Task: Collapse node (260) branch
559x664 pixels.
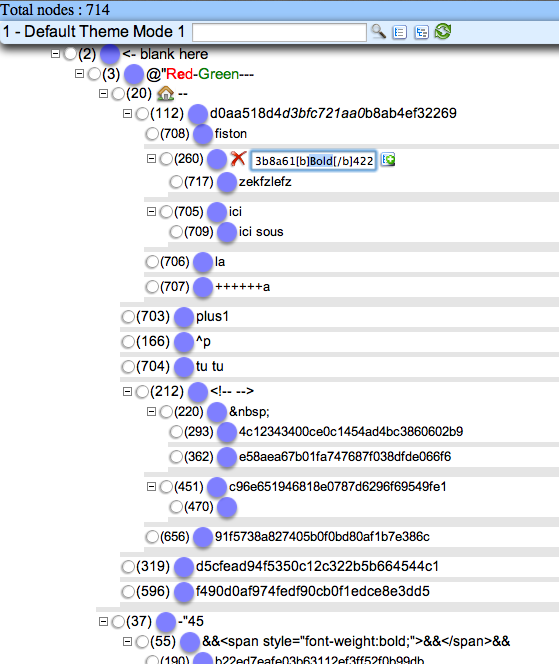Action: (x=151, y=159)
